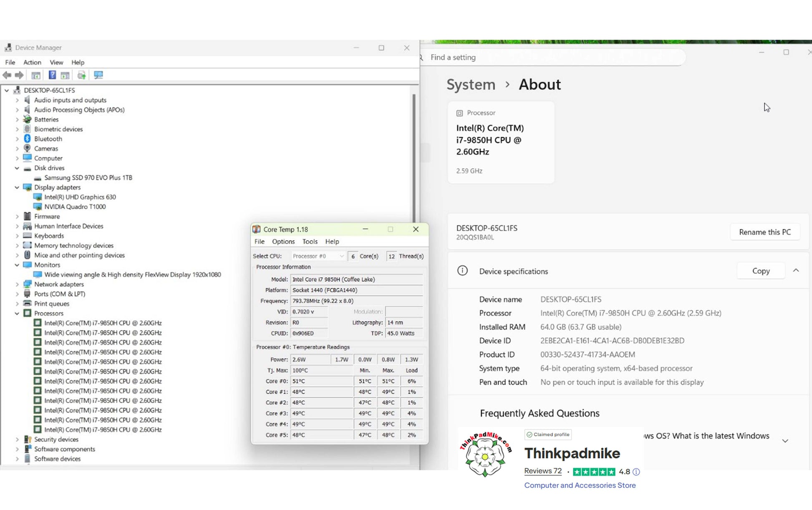Select the NVIDIA Quadro T1000 adapter
812x510 pixels.
click(75, 207)
